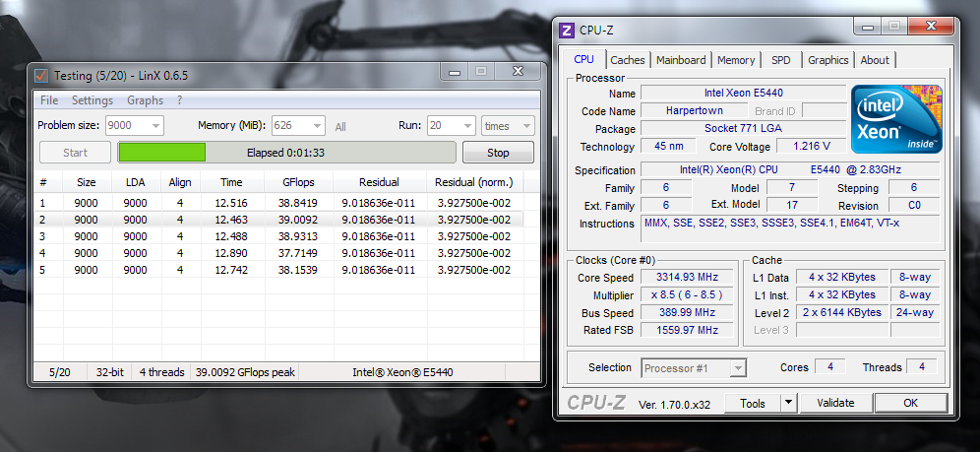The image size is (980, 452).
Task: Open the Settings menu in LinX
Action: click(x=92, y=100)
